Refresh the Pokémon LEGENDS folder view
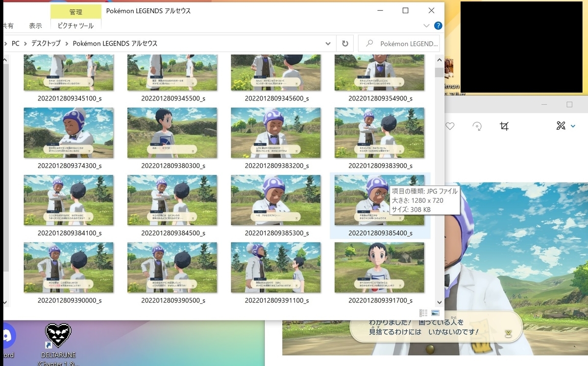The image size is (588, 366). [x=345, y=43]
